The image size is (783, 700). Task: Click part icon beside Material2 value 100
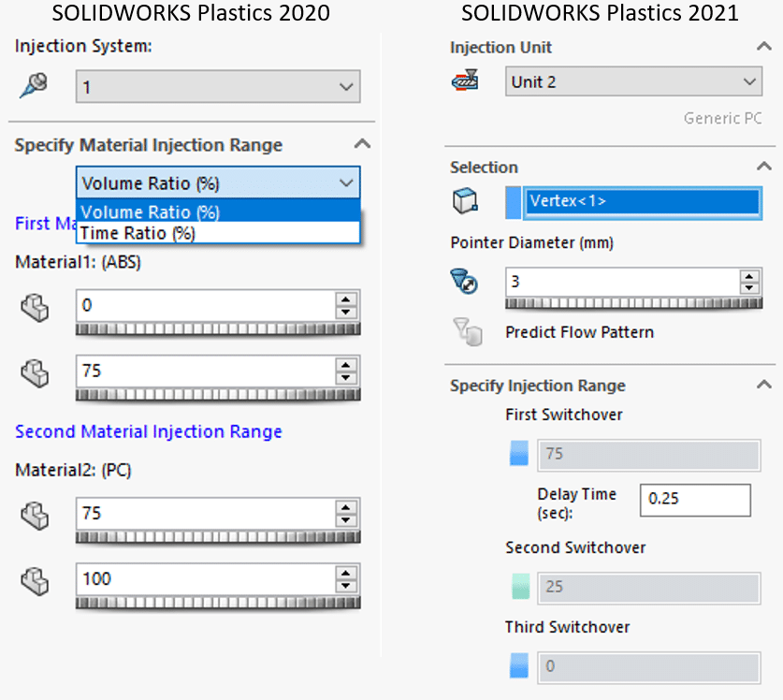point(35,581)
